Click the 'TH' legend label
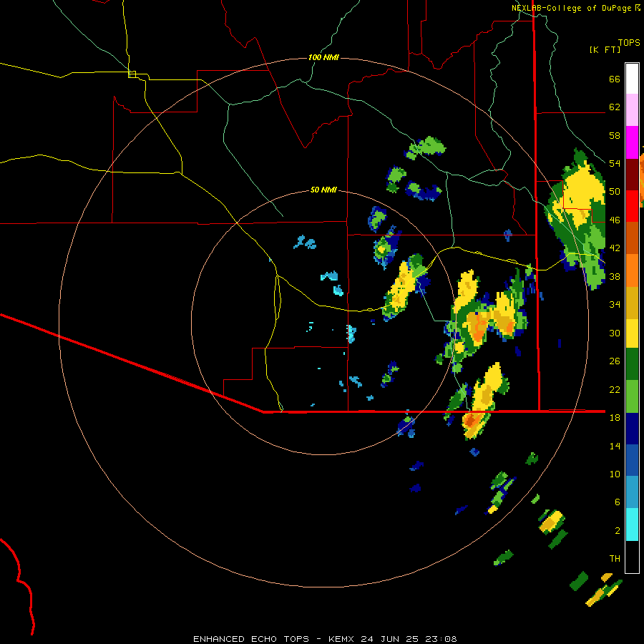The width and height of the screenshot is (644, 644). [615, 559]
